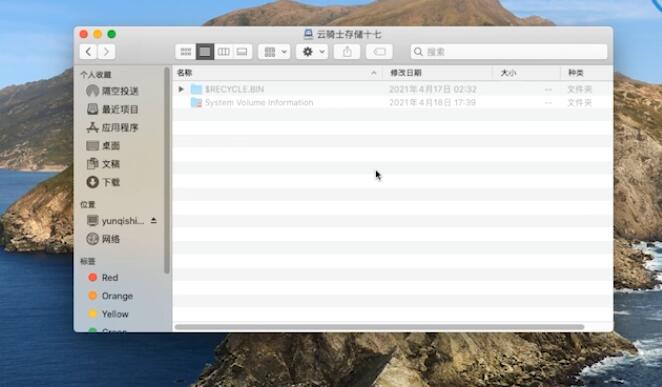This screenshot has width=662, height=387.
Task: Select the Red tag
Action: (103, 277)
